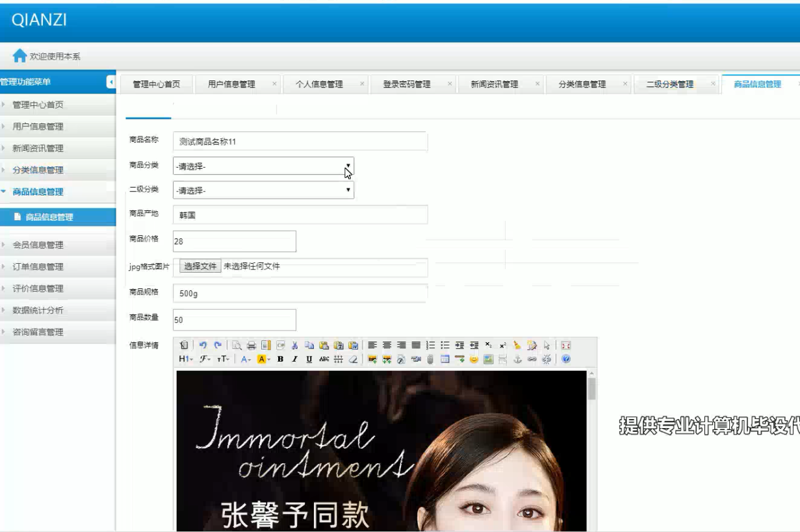Screen dimensions: 800x532
Task: Open the font size dropdown in the editor
Action: tap(224, 359)
